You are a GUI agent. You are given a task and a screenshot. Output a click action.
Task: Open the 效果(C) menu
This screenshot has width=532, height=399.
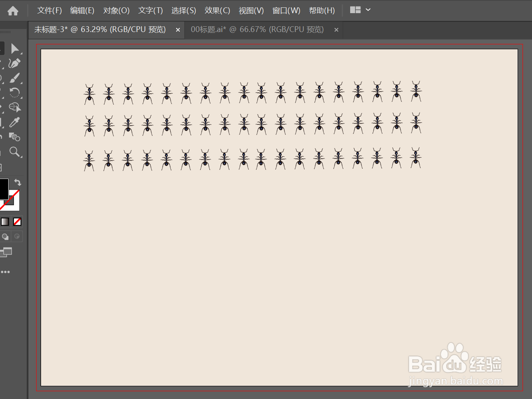pos(218,10)
